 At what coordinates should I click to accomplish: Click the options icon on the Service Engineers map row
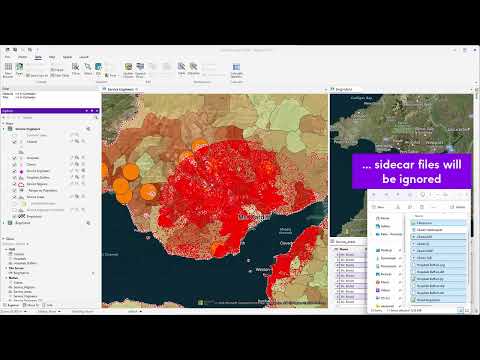coord(88,129)
